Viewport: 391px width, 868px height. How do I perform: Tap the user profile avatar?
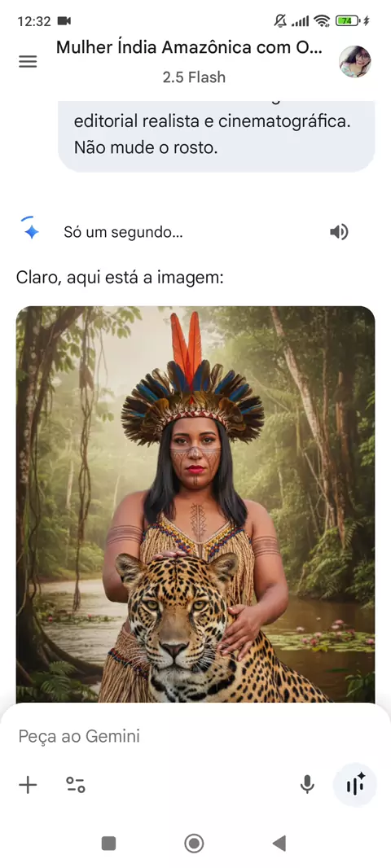355,61
